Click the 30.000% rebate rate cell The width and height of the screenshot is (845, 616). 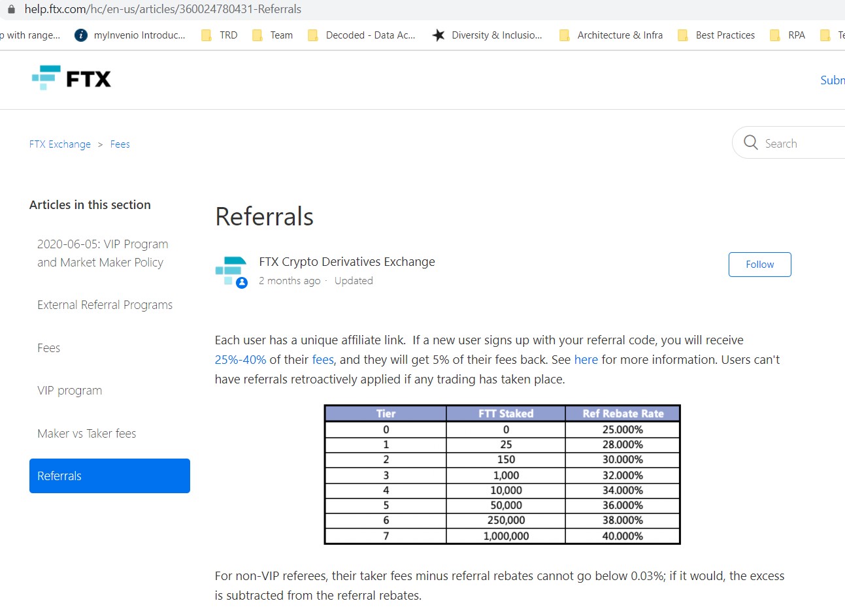(x=623, y=460)
